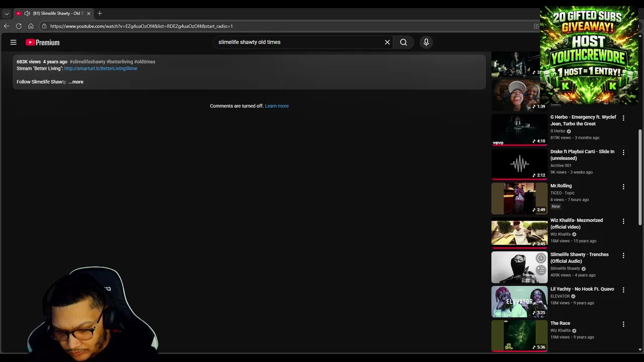The height and width of the screenshot is (362, 644).
Task: Click channel name 'ELEVATOR'
Action: 560,296
